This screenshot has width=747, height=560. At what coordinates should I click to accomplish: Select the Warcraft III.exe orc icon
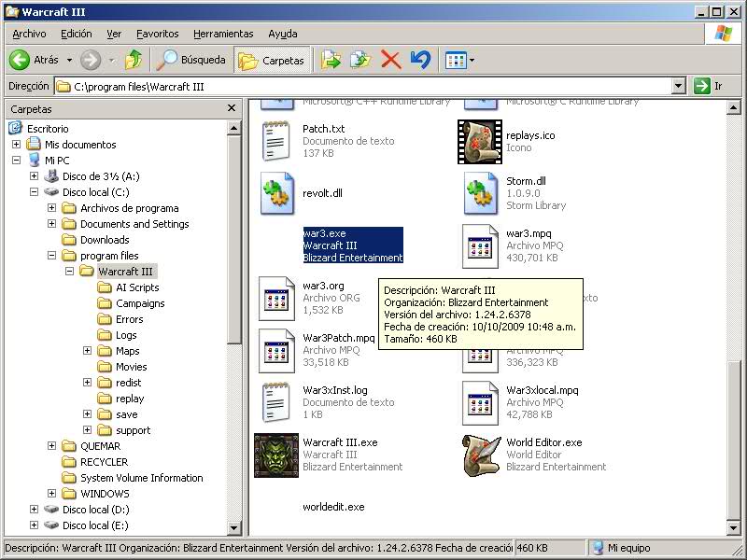pyautogui.click(x=276, y=455)
